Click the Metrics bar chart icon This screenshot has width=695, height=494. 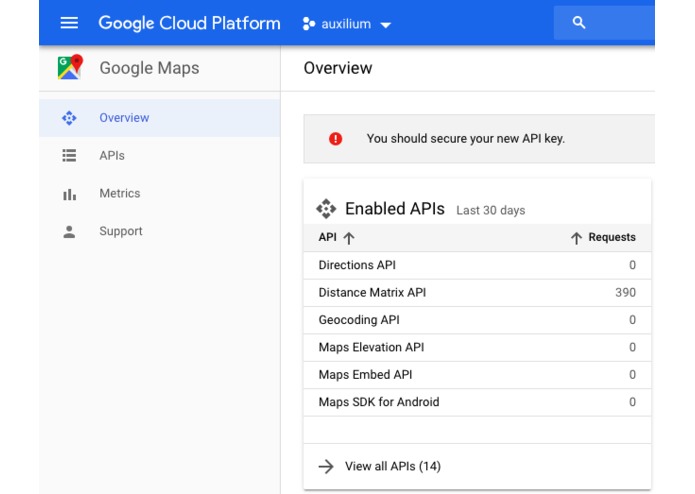69,194
